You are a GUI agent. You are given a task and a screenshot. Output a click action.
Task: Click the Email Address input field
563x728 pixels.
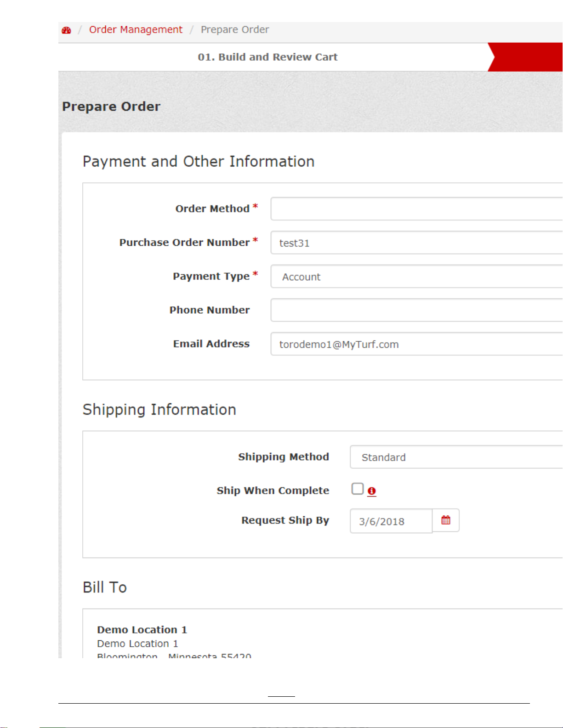[x=416, y=344]
